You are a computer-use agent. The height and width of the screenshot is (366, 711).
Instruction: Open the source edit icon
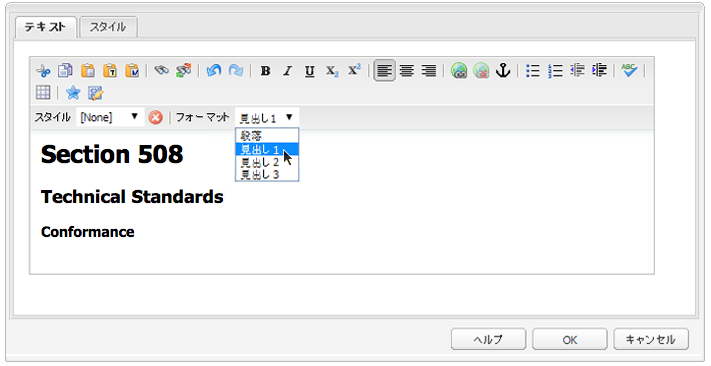point(95,93)
